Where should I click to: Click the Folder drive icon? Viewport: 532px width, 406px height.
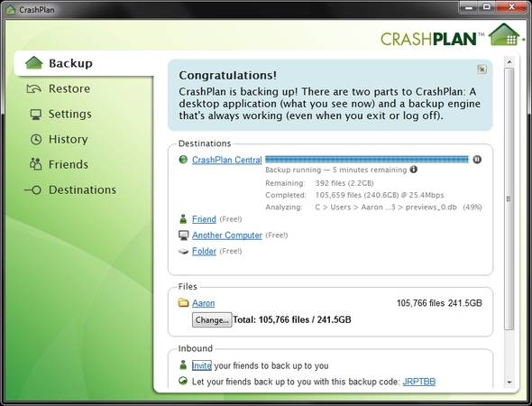click(183, 252)
